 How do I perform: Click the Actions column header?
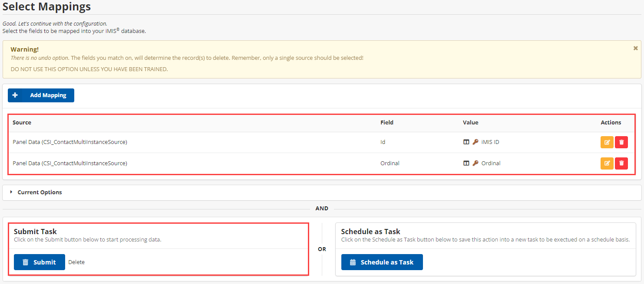click(x=611, y=123)
